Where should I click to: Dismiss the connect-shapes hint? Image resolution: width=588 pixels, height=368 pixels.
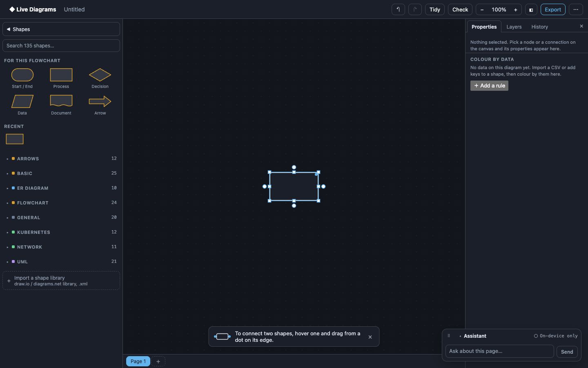[370, 337]
